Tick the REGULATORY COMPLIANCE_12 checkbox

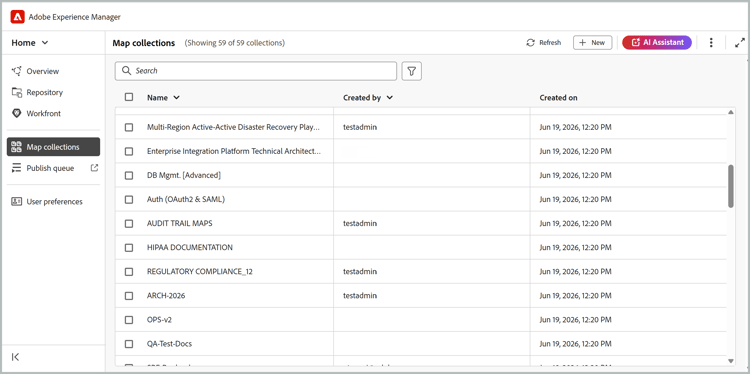[129, 272]
